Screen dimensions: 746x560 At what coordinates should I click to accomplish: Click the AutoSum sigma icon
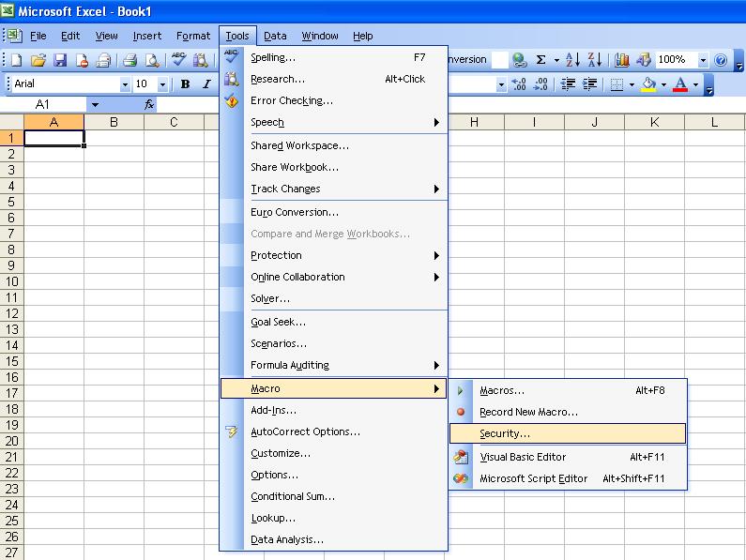[540, 59]
